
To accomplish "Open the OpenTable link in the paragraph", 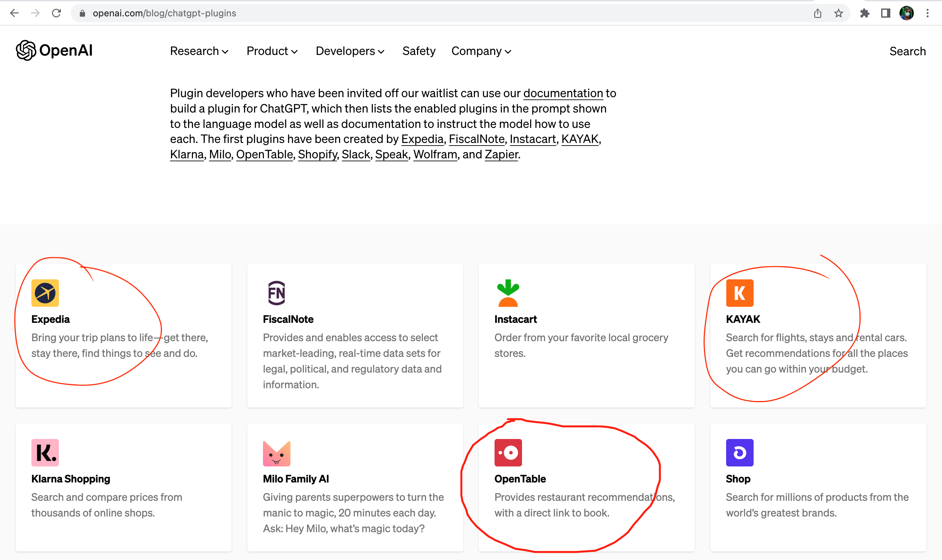I will point(265,154).
